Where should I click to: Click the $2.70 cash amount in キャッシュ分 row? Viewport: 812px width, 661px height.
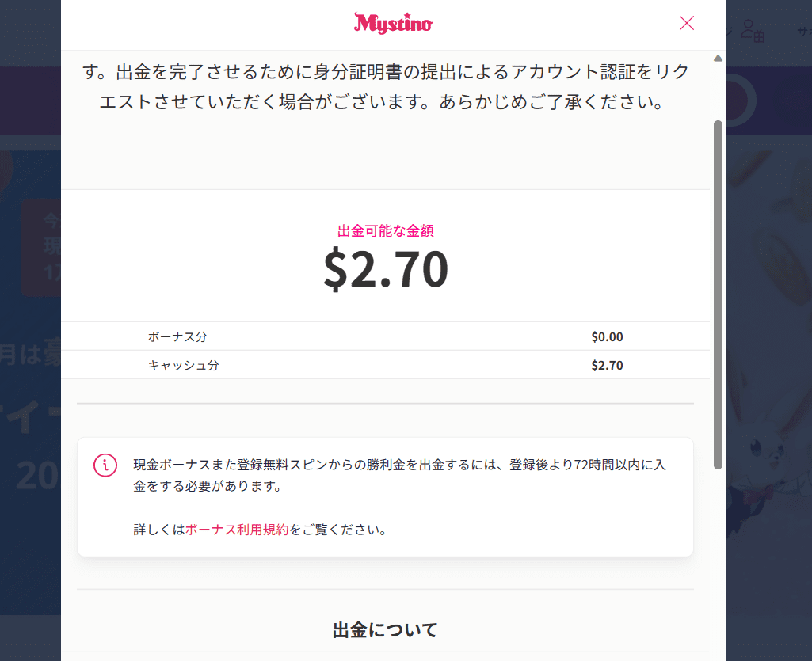pyautogui.click(x=607, y=366)
